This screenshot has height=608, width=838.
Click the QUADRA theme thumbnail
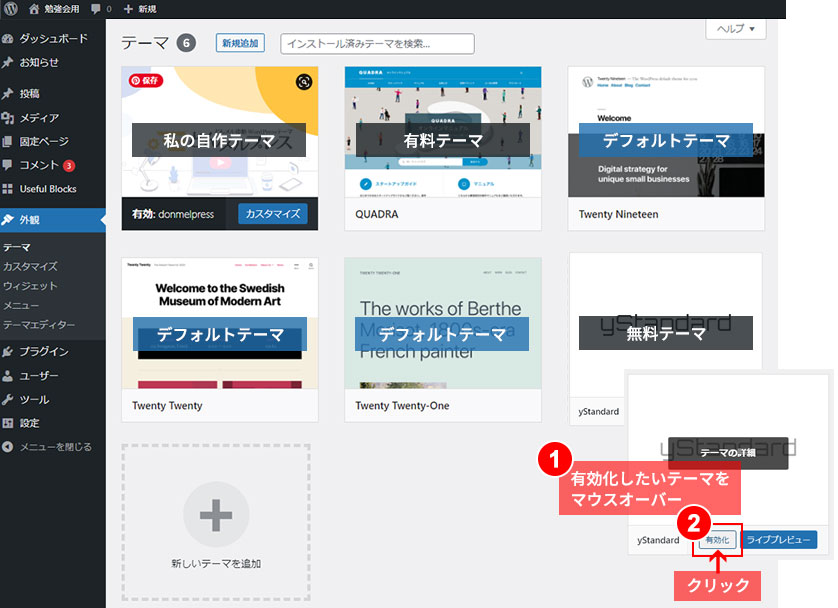(443, 132)
